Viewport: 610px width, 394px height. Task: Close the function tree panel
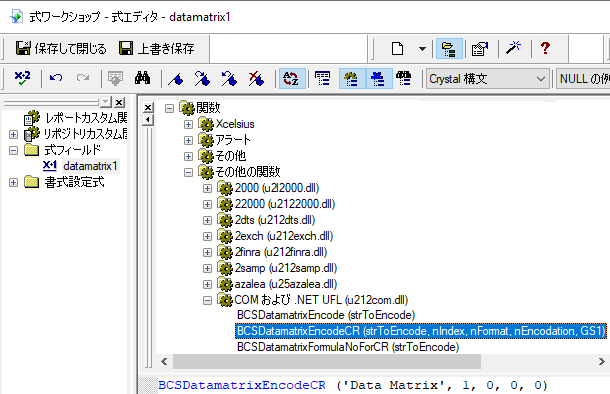[x=148, y=108]
